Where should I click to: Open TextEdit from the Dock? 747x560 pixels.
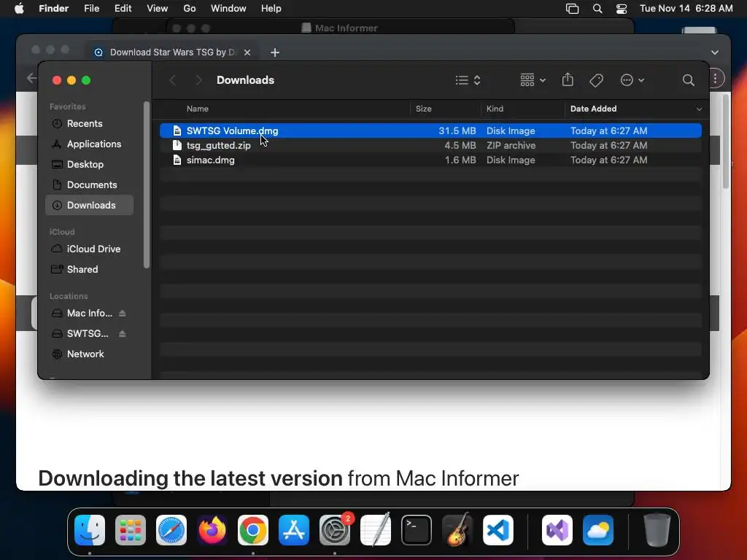click(x=376, y=530)
